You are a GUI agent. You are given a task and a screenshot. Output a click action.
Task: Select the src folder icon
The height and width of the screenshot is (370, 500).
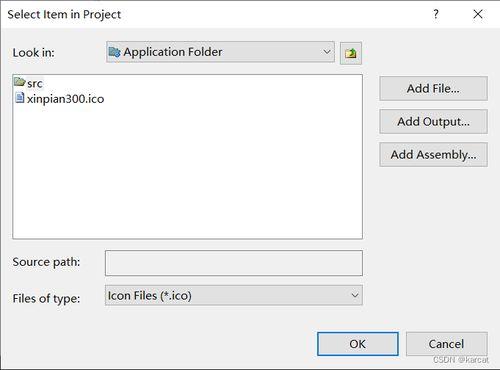[20, 82]
